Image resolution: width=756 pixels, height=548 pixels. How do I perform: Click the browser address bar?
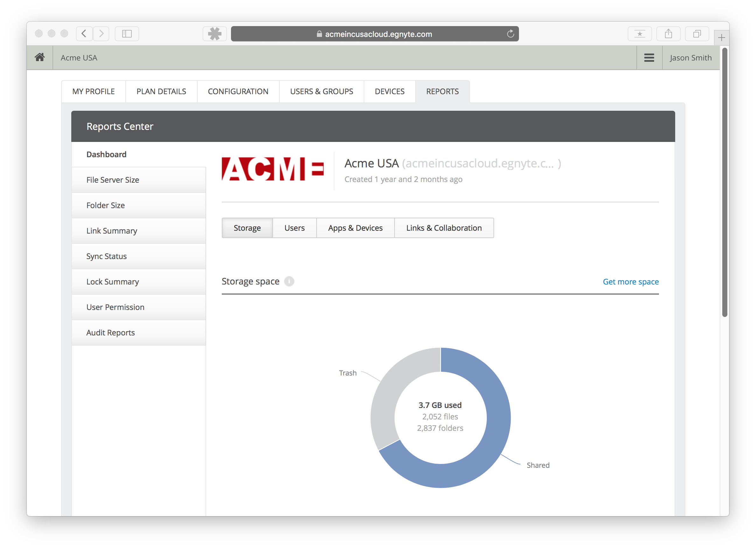[374, 34]
